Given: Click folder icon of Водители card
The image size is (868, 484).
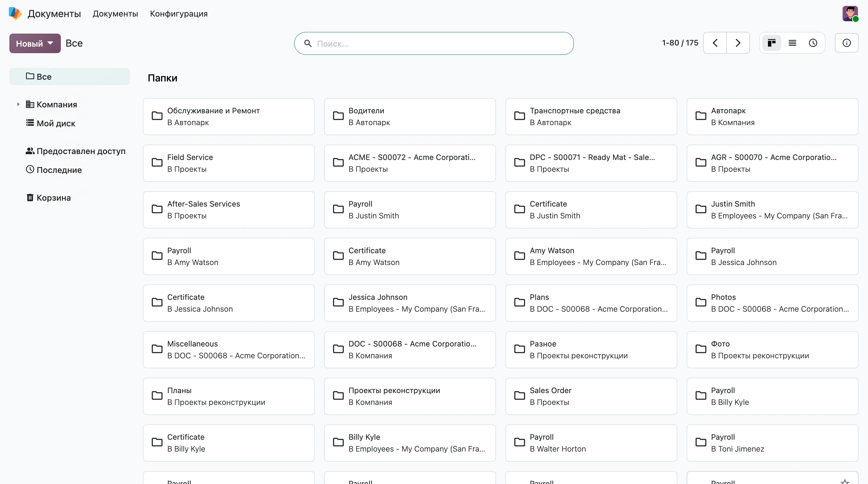Looking at the screenshot, I should click(338, 116).
